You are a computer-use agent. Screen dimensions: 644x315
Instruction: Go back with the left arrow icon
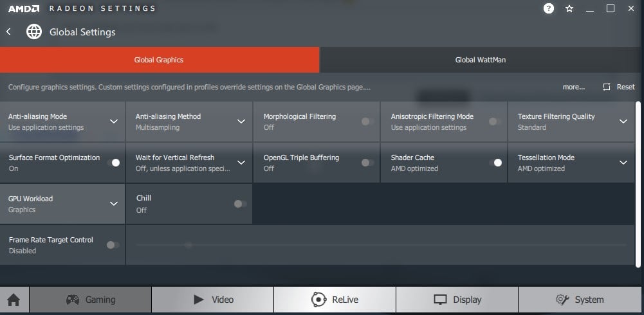pos(8,32)
